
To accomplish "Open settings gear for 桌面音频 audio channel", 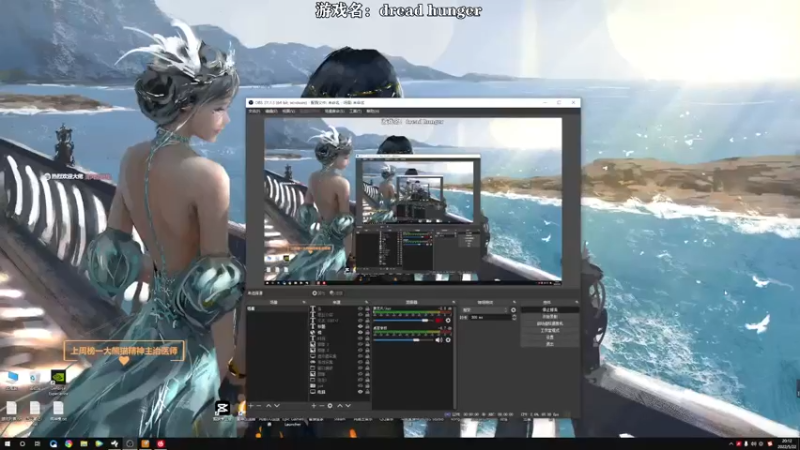I will tap(448, 340).
